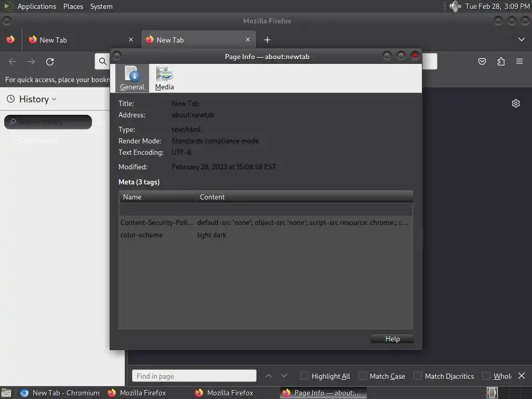The height and width of the screenshot is (399, 532).
Task: Open the Firefox hamburger application menu
Action: (x=520, y=61)
